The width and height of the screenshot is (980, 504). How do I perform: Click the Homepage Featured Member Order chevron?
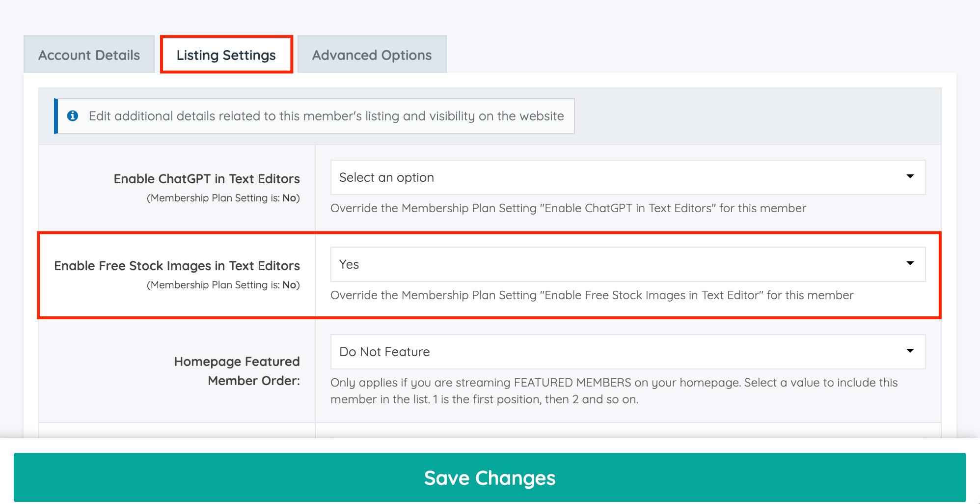(x=911, y=351)
